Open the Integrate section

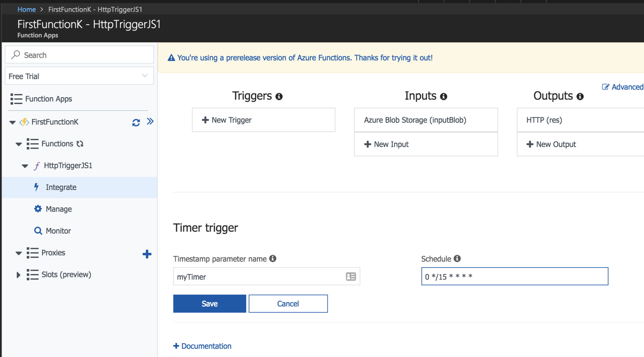[61, 187]
